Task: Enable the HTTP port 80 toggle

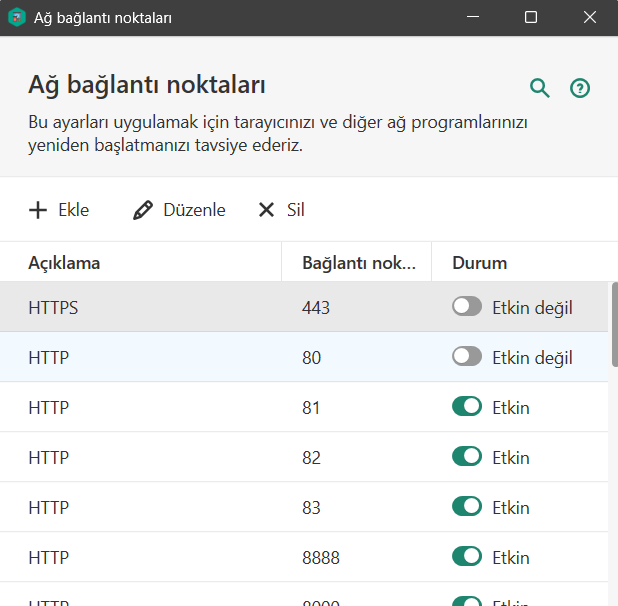Action: (x=467, y=357)
